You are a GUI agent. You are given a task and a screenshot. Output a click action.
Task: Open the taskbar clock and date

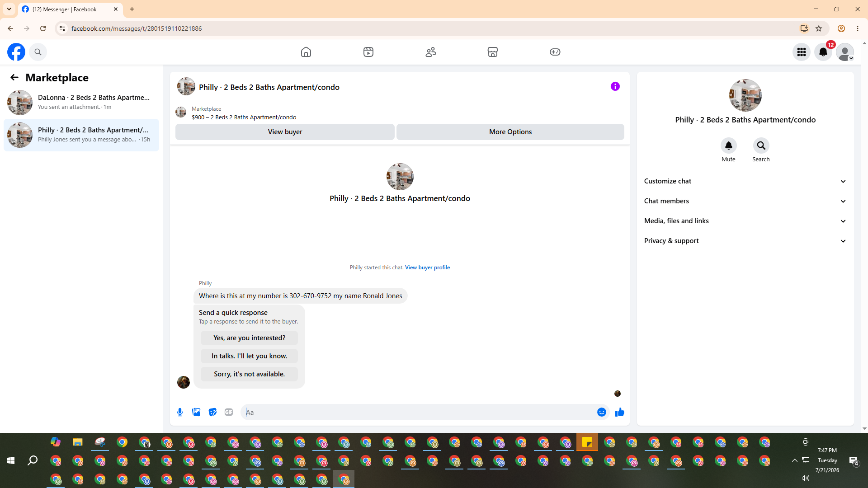pyautogui.click(x=827, y=460)
